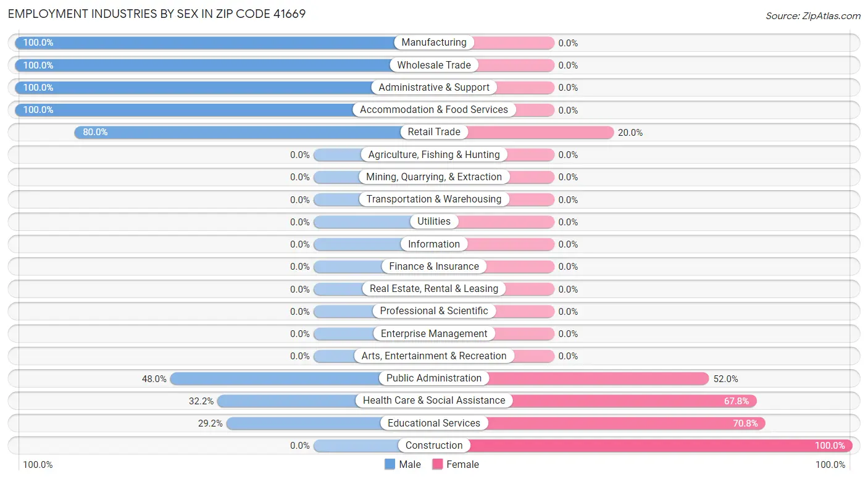Click the Female legend label

pos(462,464)
